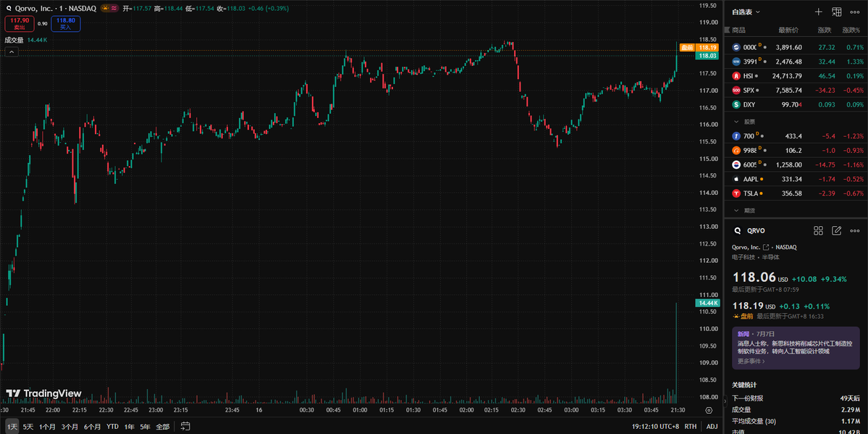Click the DXY dollar logo icon

736,105
